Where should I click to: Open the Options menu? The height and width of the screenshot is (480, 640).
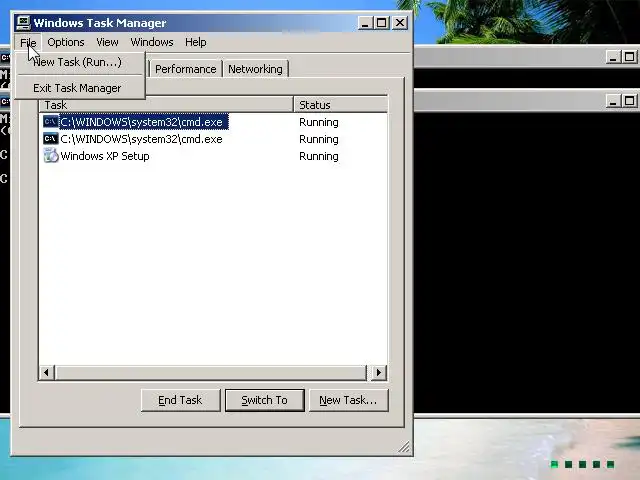(66, 42)
